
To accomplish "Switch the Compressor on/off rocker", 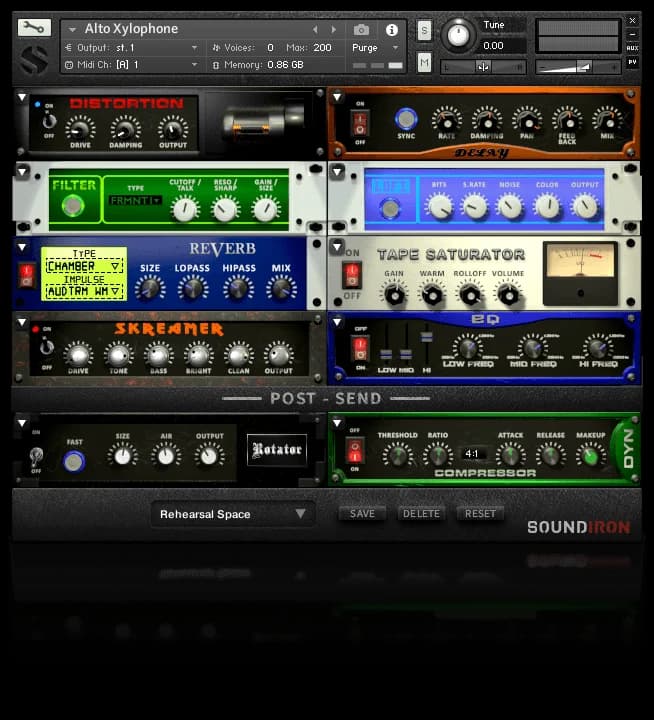I will click(x=353, y=451).
